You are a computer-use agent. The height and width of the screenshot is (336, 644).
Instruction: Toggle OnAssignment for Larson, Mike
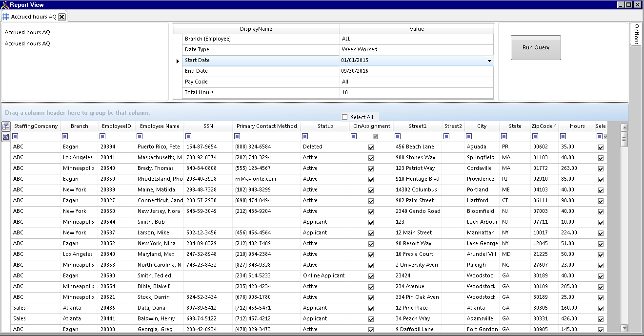(x=371, y=233)
